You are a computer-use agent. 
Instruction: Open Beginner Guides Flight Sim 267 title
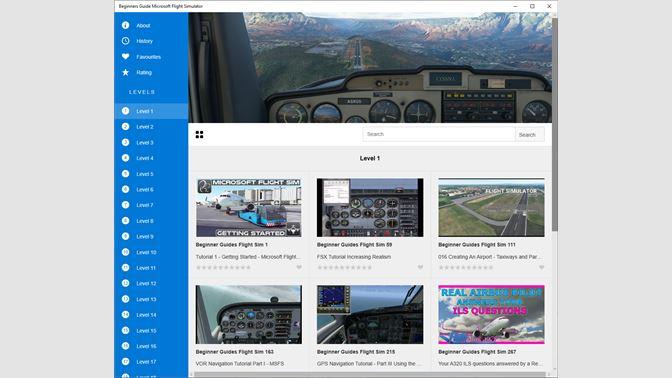coord(477,352)
